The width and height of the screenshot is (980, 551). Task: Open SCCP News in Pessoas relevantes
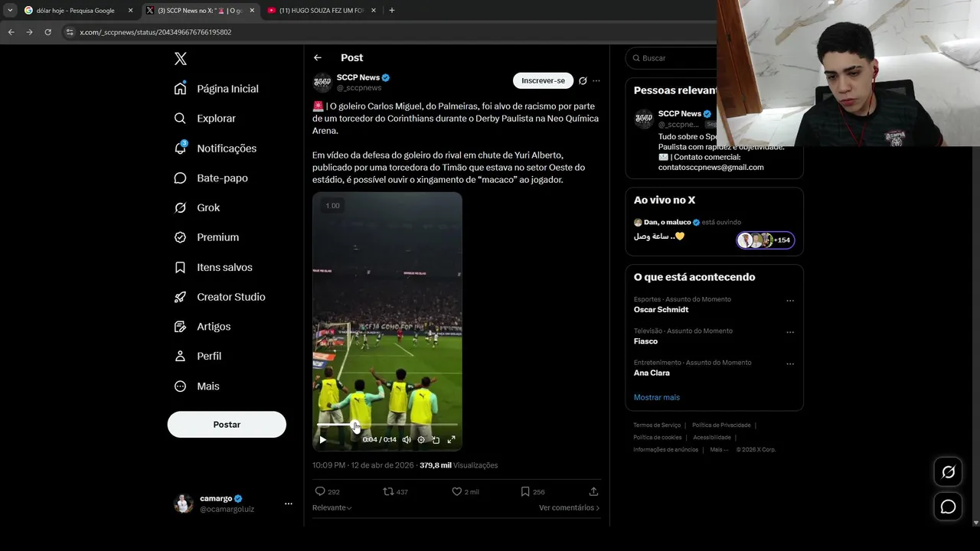(x=680, y=114)
